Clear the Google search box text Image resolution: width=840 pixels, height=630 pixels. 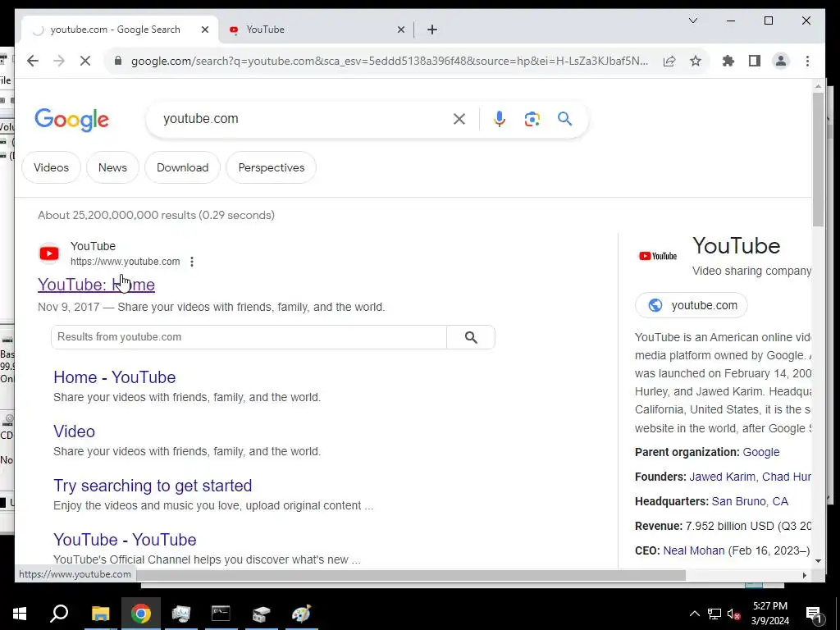click(459, 119)
